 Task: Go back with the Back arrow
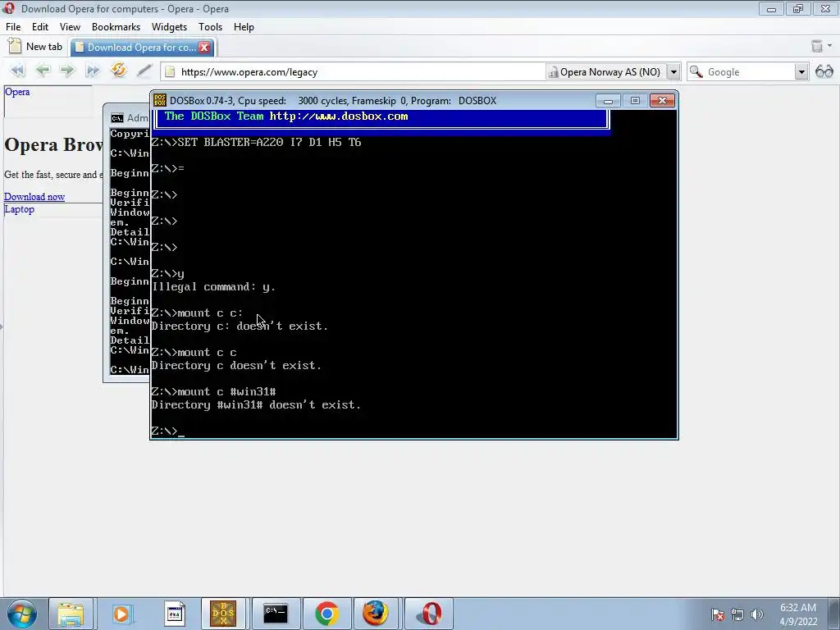point(43,71)
